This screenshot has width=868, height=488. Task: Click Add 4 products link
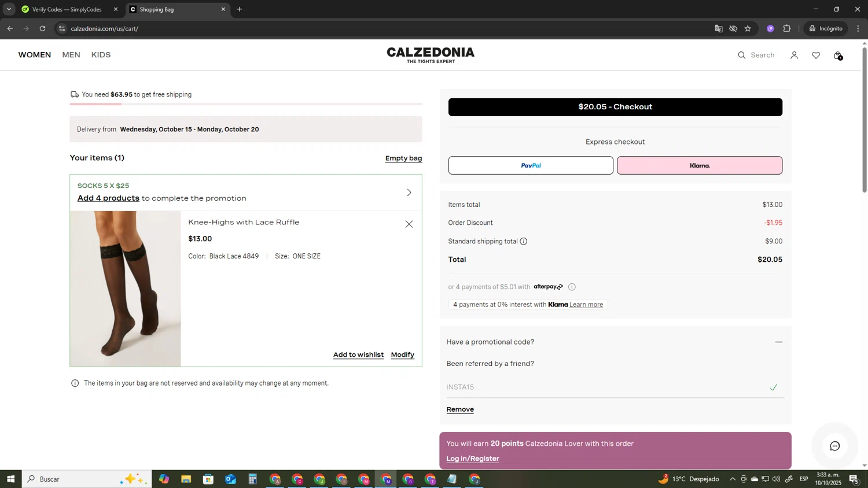[x=108, y=198]
